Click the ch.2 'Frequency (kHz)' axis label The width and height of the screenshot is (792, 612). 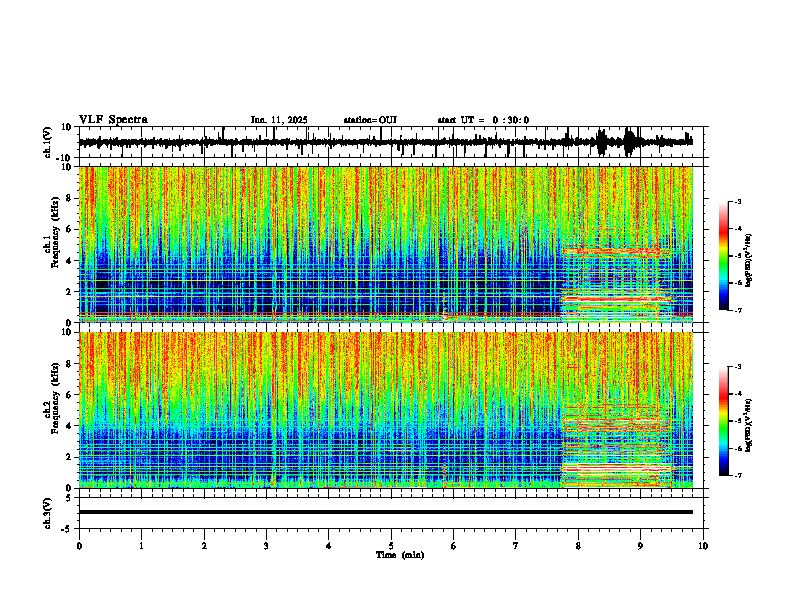pyautogui.click(x=55, y=398)
